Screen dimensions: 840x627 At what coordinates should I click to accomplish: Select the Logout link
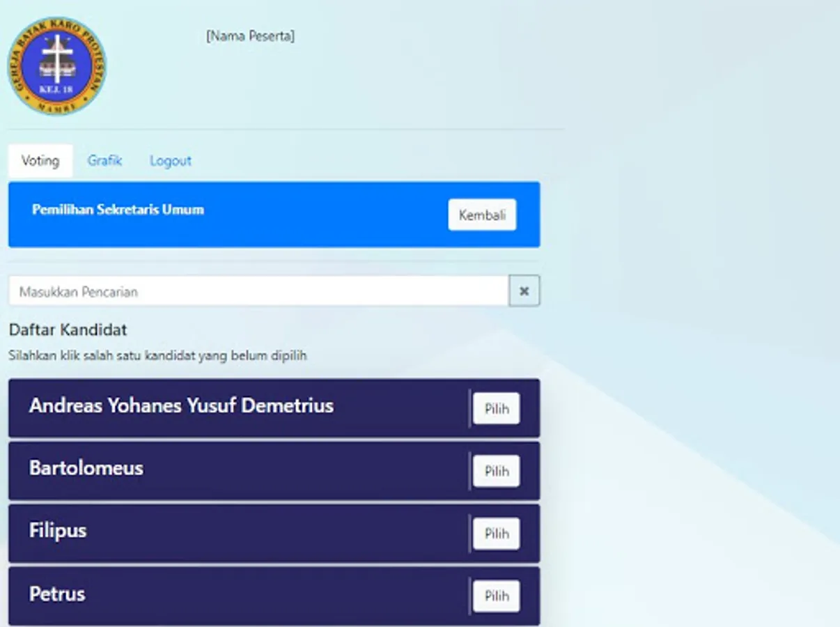[171, 161]
